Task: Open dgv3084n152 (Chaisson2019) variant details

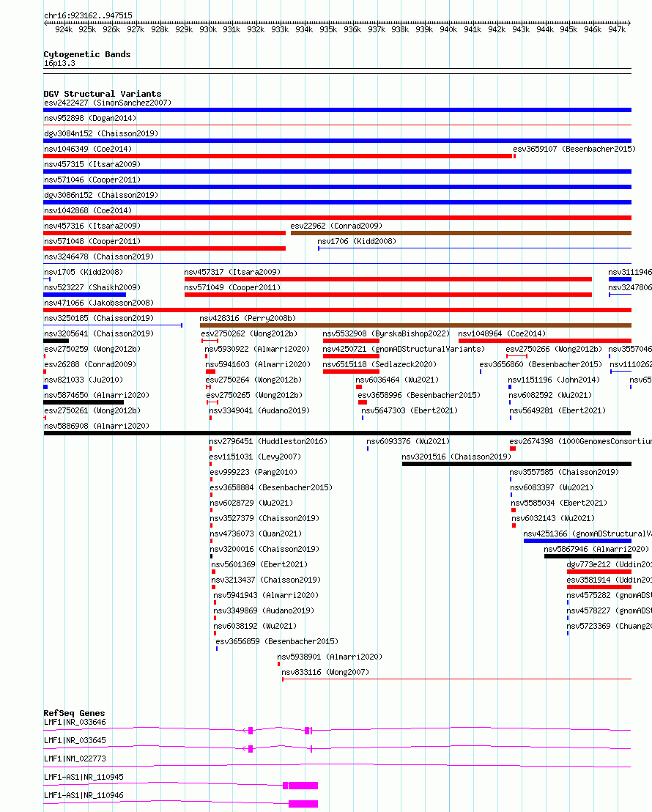Action: click(101, 133)
